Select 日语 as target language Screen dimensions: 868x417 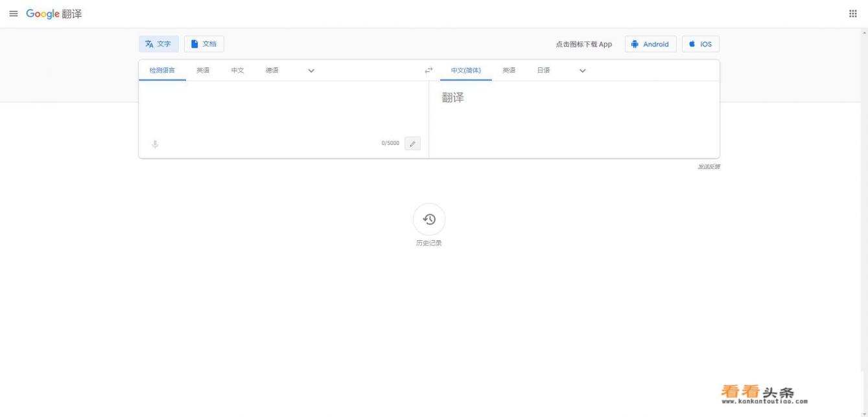point(543,71)
